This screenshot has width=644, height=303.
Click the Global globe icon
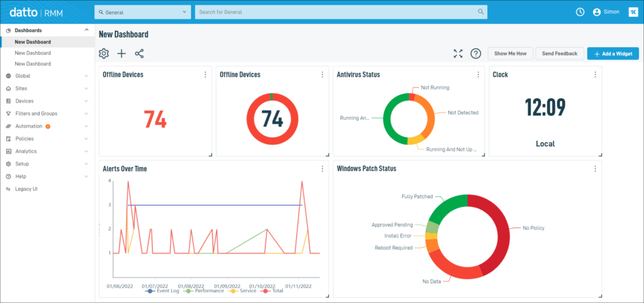8,76
